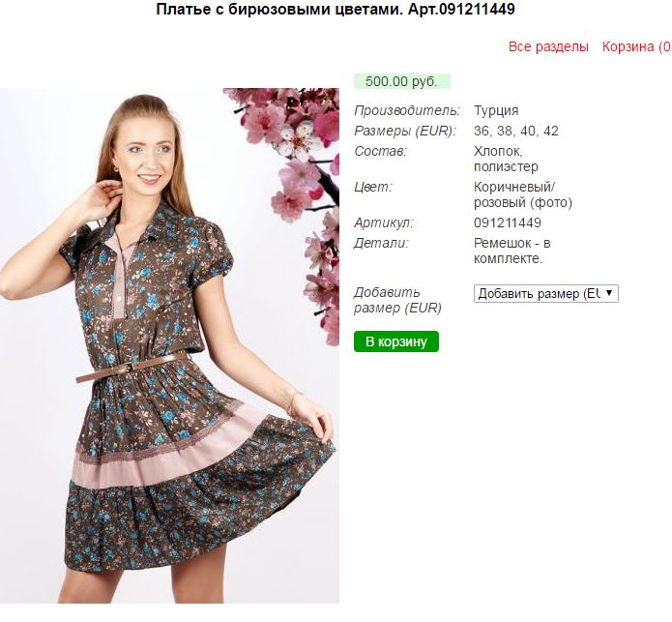Click the 500.00 руб. price badge

tap(401, 81)
